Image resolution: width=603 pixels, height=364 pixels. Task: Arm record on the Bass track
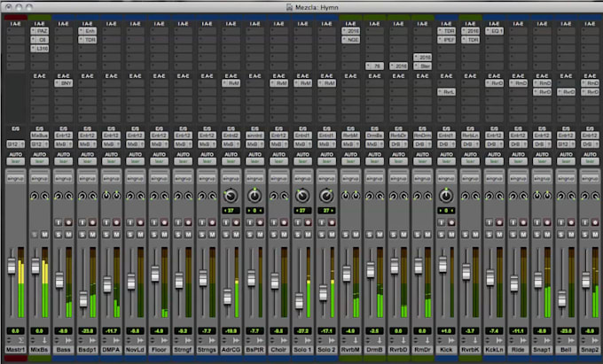click(69, 222)
